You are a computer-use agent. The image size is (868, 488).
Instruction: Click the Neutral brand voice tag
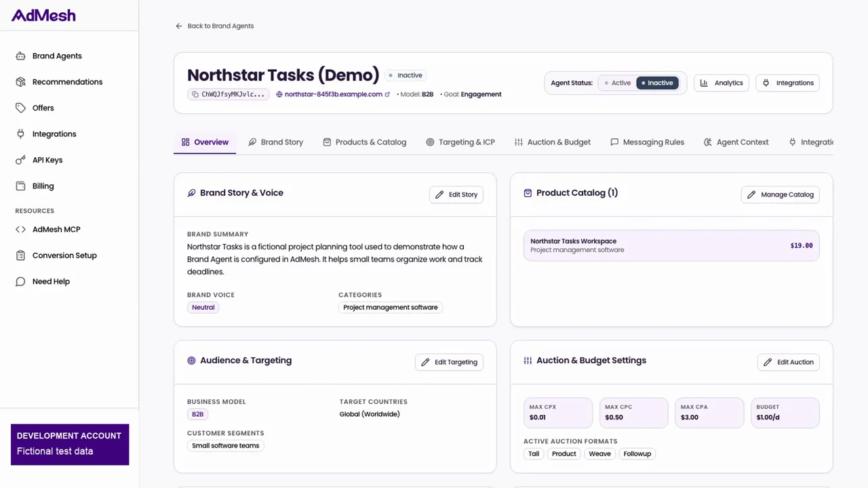click(x=203, y=308)
